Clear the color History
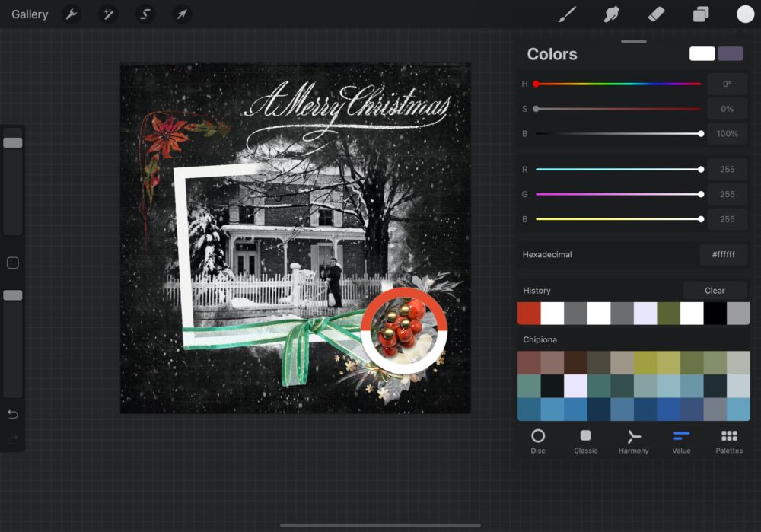Viewport: 761px width, 532px height. pyautogui.click(x=715, y=290)
